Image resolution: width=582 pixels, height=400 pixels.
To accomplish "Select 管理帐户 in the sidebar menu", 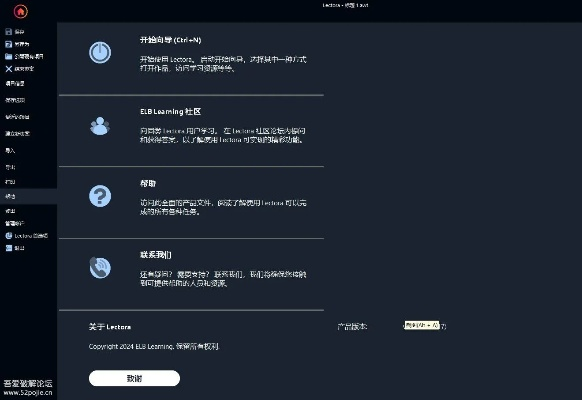I will (x=14, y=223).
